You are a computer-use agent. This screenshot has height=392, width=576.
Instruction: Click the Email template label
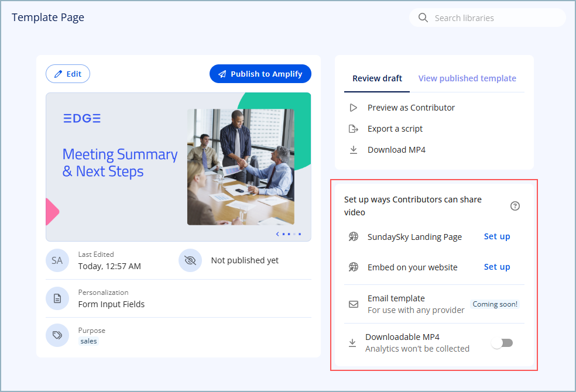click(x=396, y=298)
